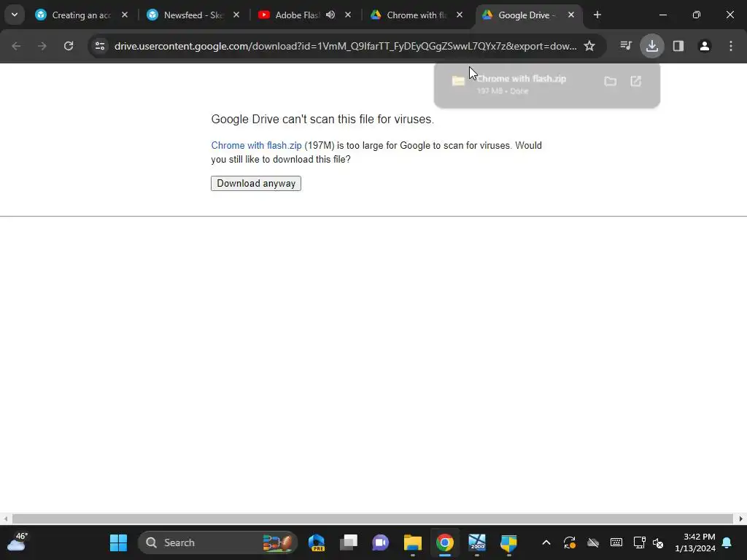Screen dimensions: 747x560
Task: Close the 'Creating an acc' tab
Action: pos(124,15)
